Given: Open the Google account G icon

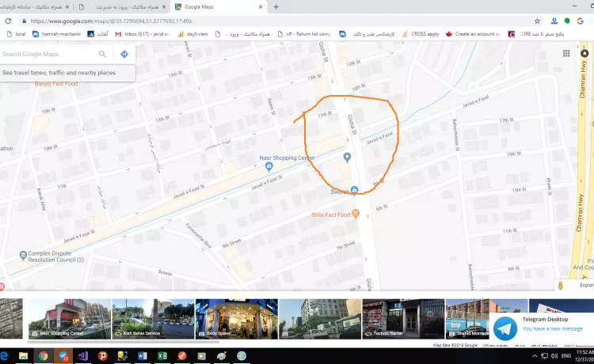Looking at the screenshot, I should click(580, 21).
